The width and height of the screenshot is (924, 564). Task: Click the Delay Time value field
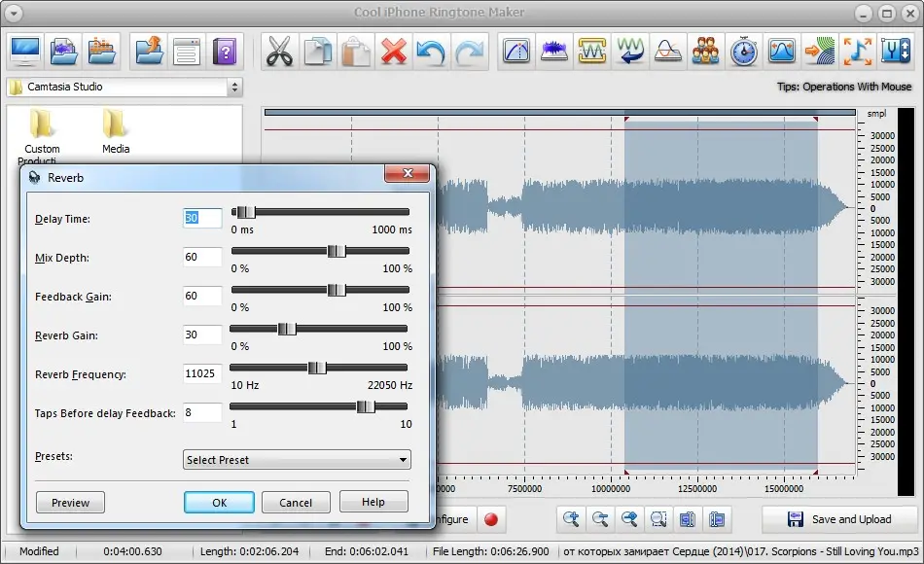click(202, 218)
